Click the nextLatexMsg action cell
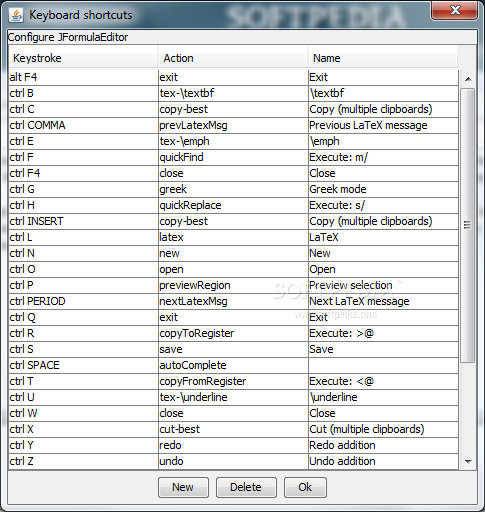This screenshot has width=485, height=512. (233, 301)
